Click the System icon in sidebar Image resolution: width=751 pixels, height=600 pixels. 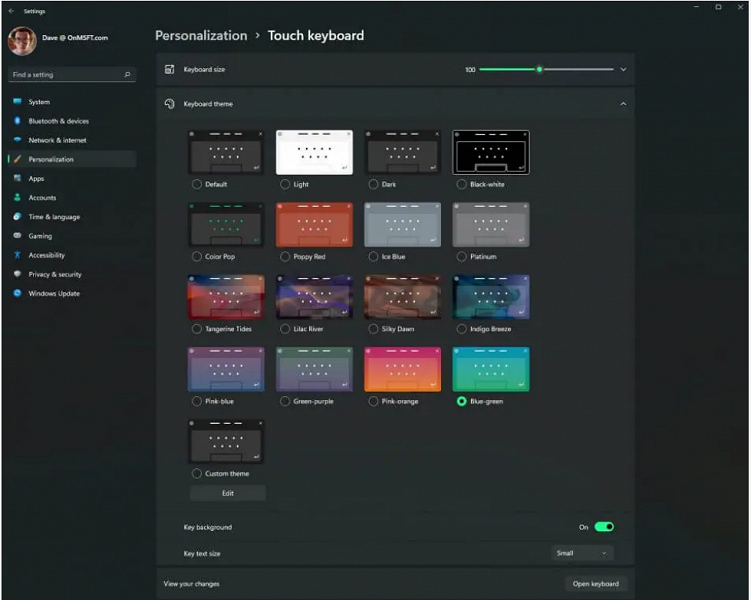(x=17, y=102)
